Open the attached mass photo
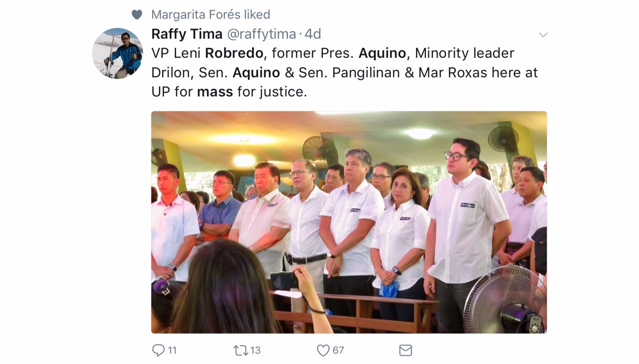 pos(349,222)
